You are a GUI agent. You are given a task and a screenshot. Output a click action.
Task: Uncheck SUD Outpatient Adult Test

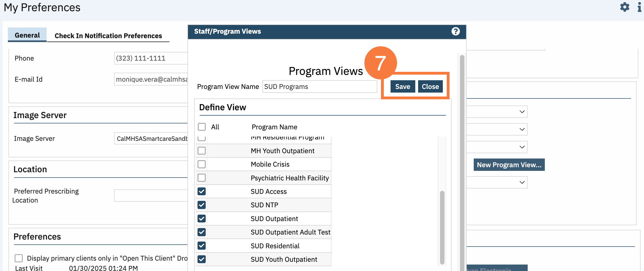pyautogui.click(x=202, y=232)
